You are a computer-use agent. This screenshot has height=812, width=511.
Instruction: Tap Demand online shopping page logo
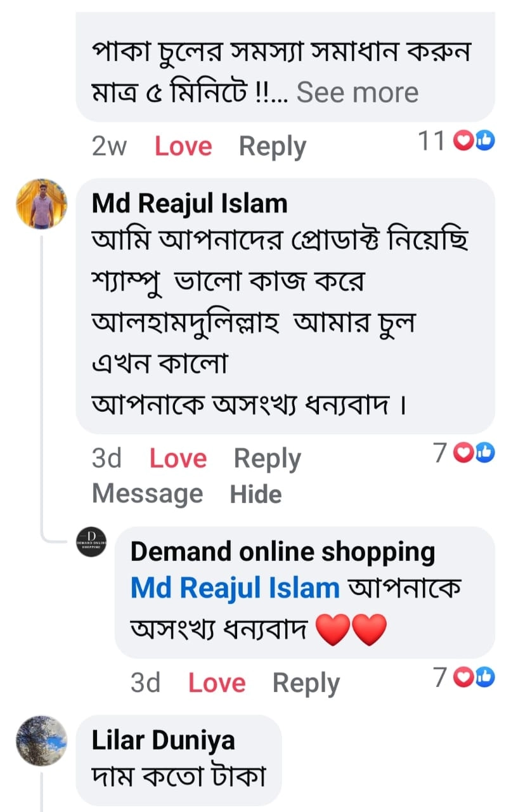pos(92,541)
